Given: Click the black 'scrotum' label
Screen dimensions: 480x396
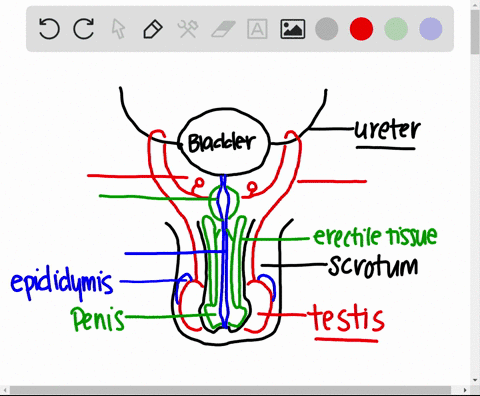Looking at the screenshot, I should [373, 267].
